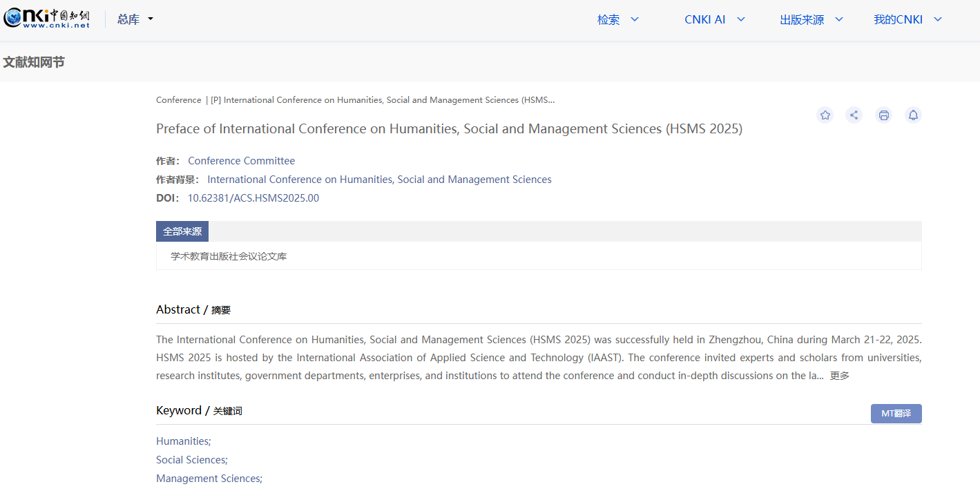
Task: Click the Humanities keyword
Action: [x=183, y=441]
